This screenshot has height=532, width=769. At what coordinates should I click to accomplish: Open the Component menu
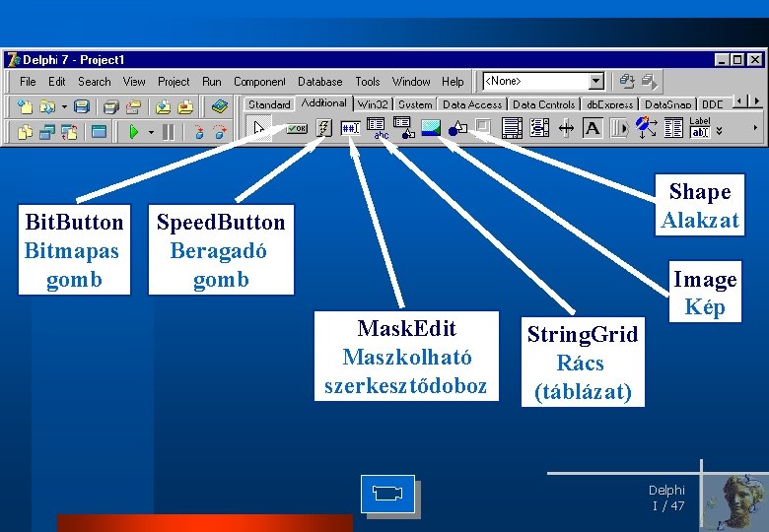pos(259,82)
